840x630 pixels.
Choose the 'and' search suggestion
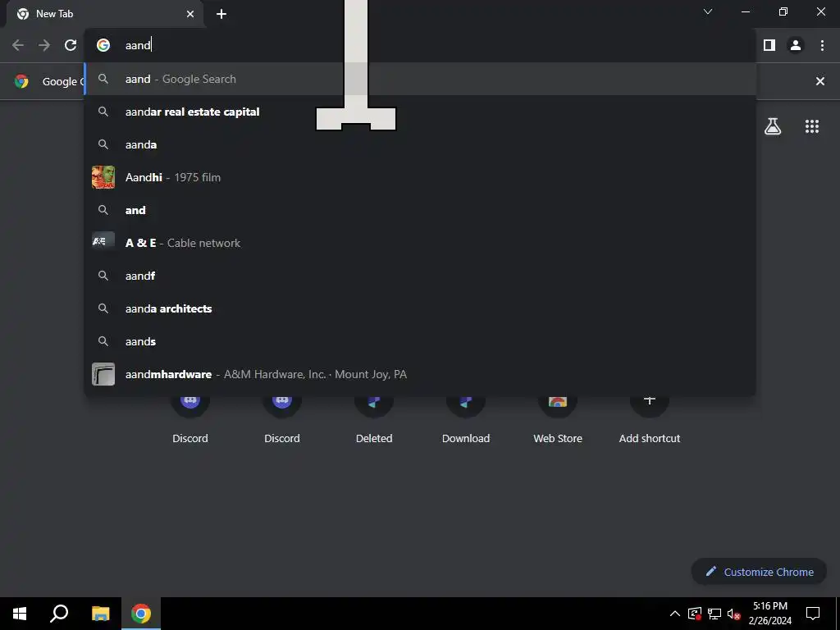(x=421, y=210)
